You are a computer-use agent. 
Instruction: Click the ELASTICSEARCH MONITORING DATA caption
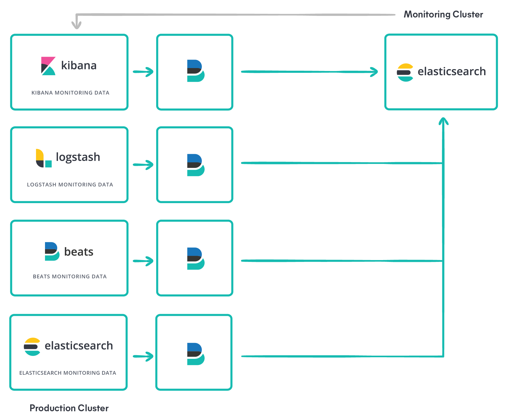[x=67, y=373]
